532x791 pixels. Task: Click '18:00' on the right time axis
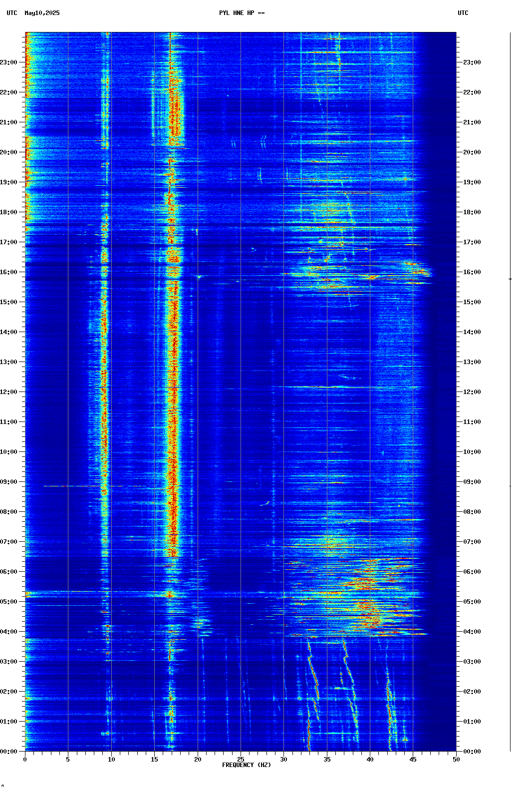(x=472, y=212)
